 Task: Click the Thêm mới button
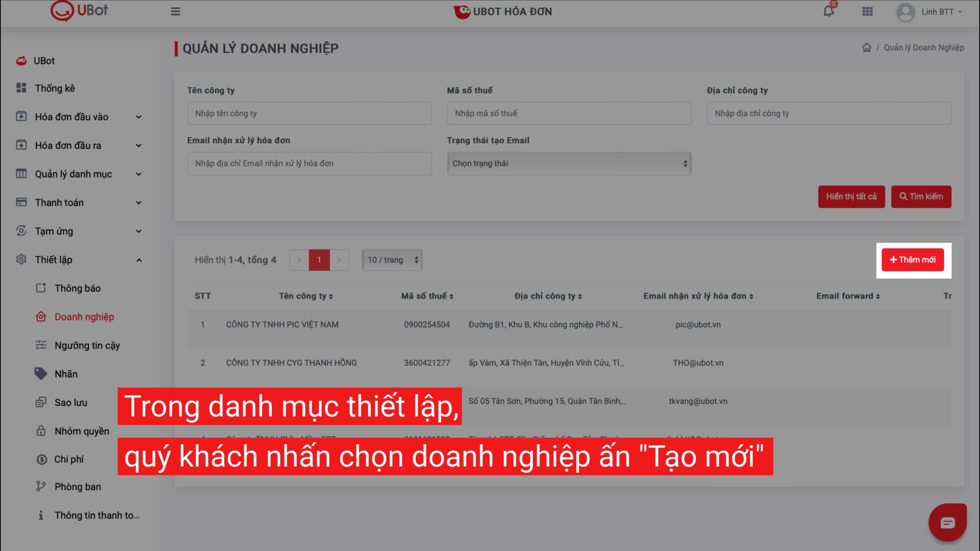point(913,260)
